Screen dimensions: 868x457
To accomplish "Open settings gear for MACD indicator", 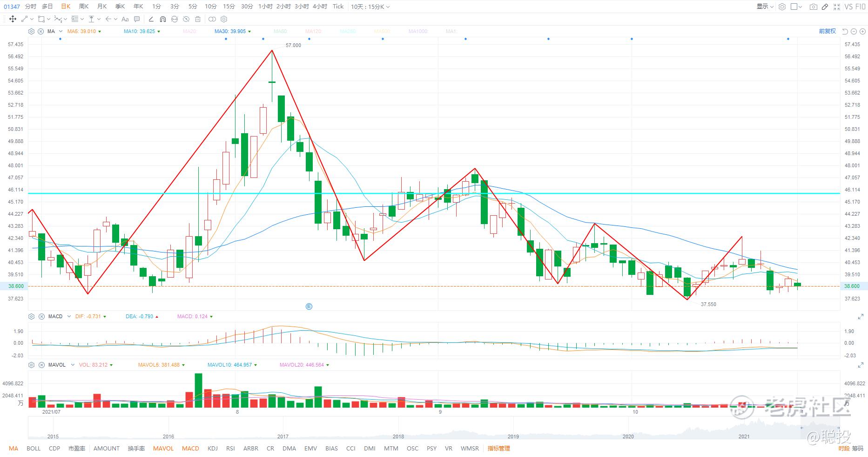I will pyautogui.click(x=31, y=316).
